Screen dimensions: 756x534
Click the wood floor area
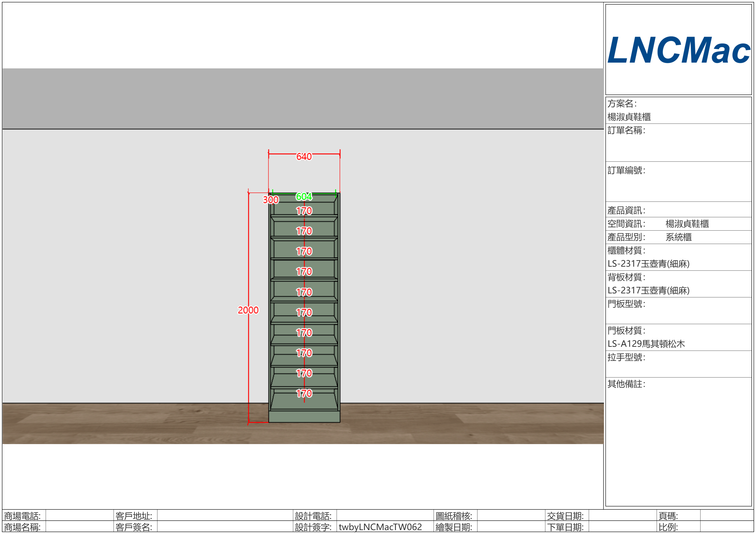tap(132, 424)
